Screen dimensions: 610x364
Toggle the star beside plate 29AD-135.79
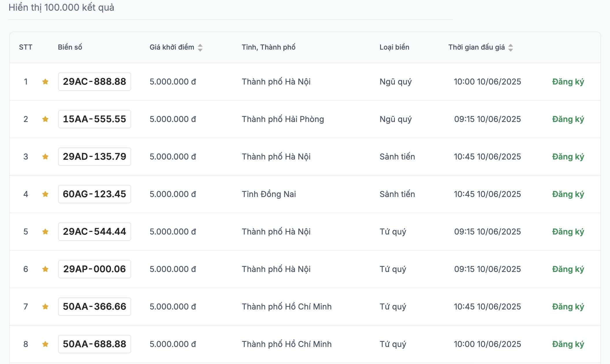(45, 157)
